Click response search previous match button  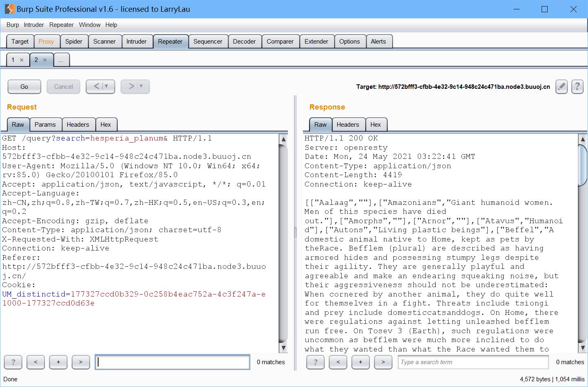point(338,362)
